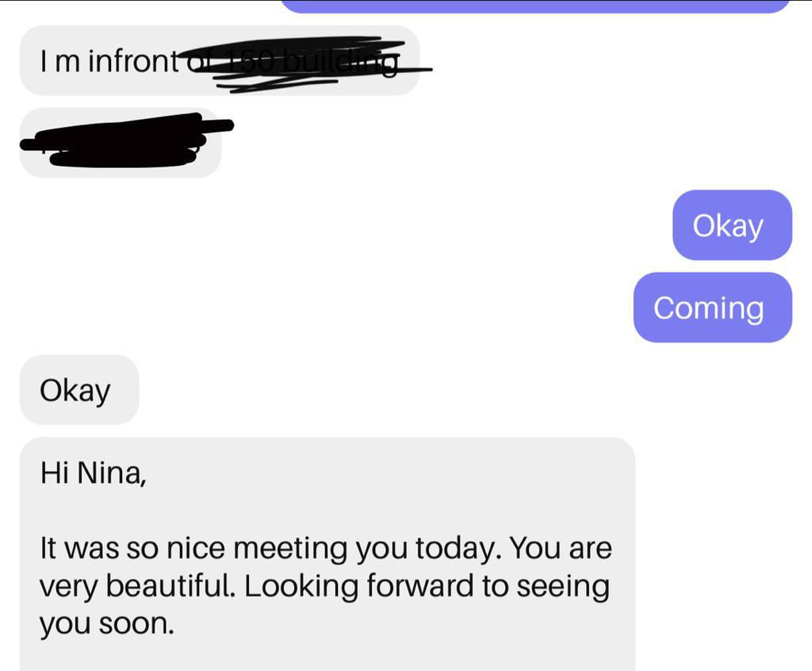
Task: Tap the "It was so nice" text
Action: (x=134, y=548)
